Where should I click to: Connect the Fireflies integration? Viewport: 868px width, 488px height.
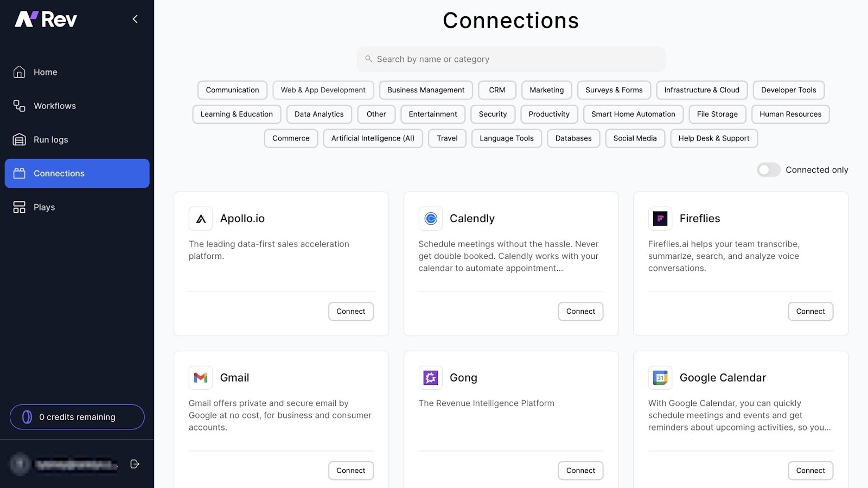coord(810,312)
